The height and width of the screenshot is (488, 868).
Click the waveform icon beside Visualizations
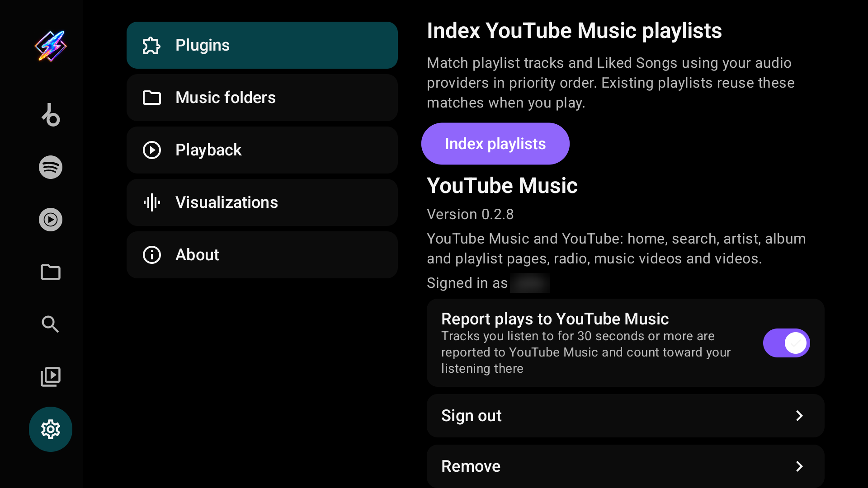coord(152,202)
